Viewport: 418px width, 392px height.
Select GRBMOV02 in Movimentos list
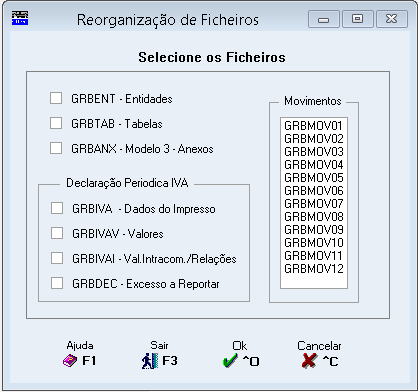click(x=314, y=139)
